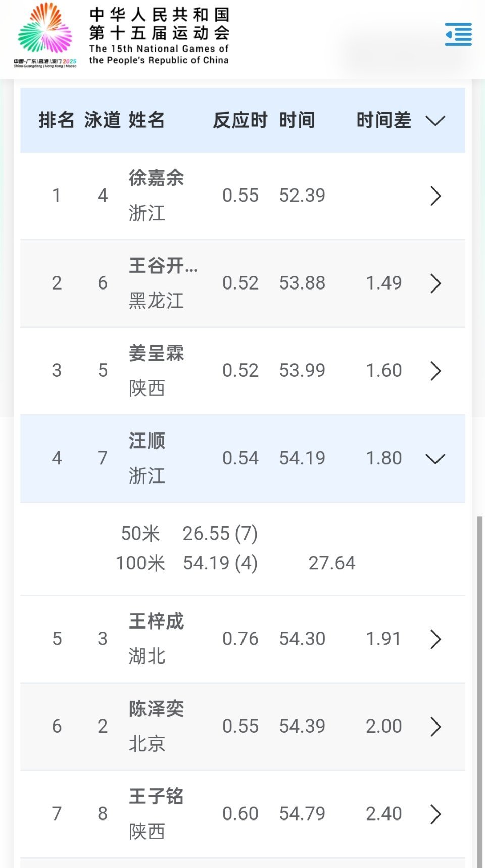The image size is (485, 868).
Task: Click the 时间 column header
Action: pos(297,120)
